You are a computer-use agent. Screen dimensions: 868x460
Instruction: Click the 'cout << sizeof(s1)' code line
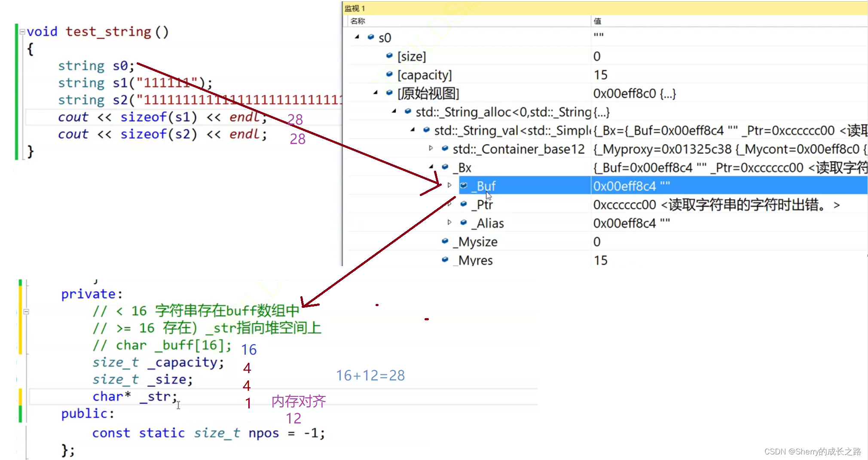click(162, 117)
